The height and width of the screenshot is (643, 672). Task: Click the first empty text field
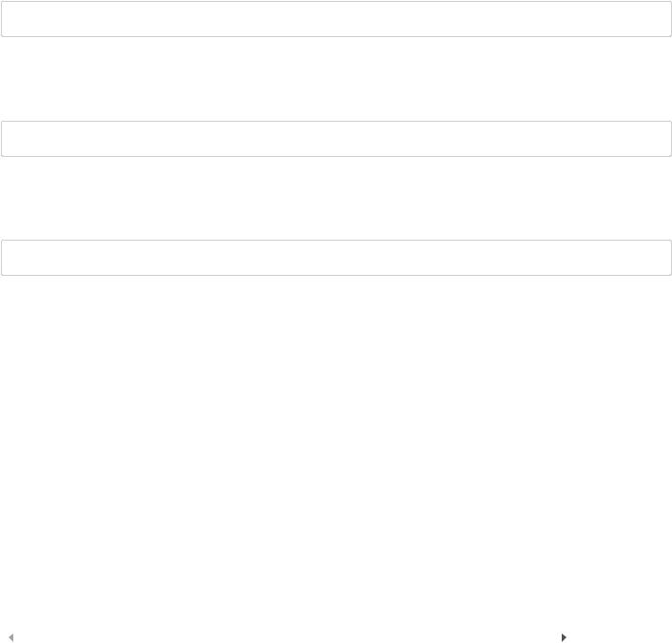click(336, 19)
